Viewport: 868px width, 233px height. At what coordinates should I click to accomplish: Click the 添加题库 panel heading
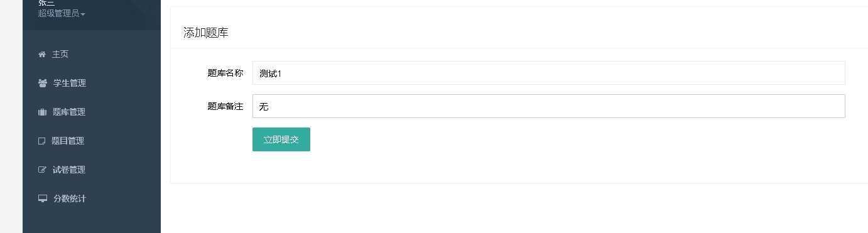(x=206, y=33)
